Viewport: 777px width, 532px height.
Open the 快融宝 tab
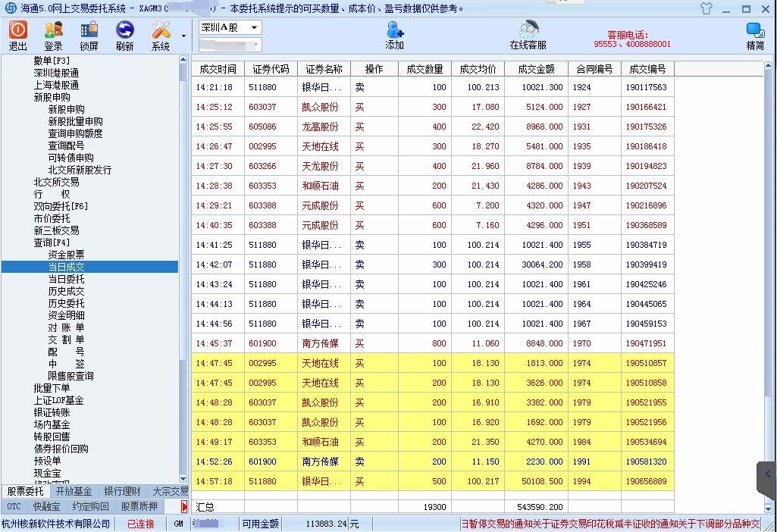(x=46, y=506)
